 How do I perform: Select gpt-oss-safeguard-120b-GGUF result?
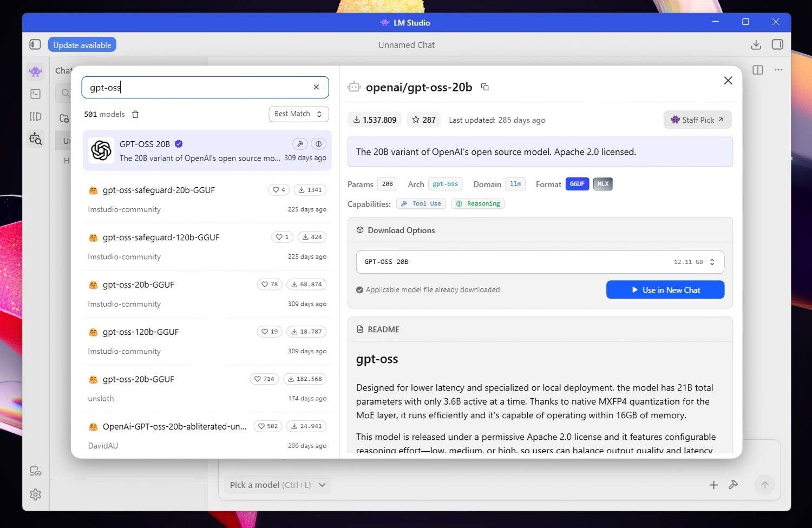tap(207, 246)
